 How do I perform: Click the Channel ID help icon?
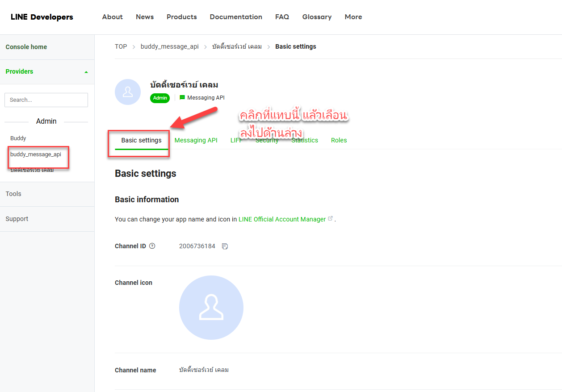(152, 246)
